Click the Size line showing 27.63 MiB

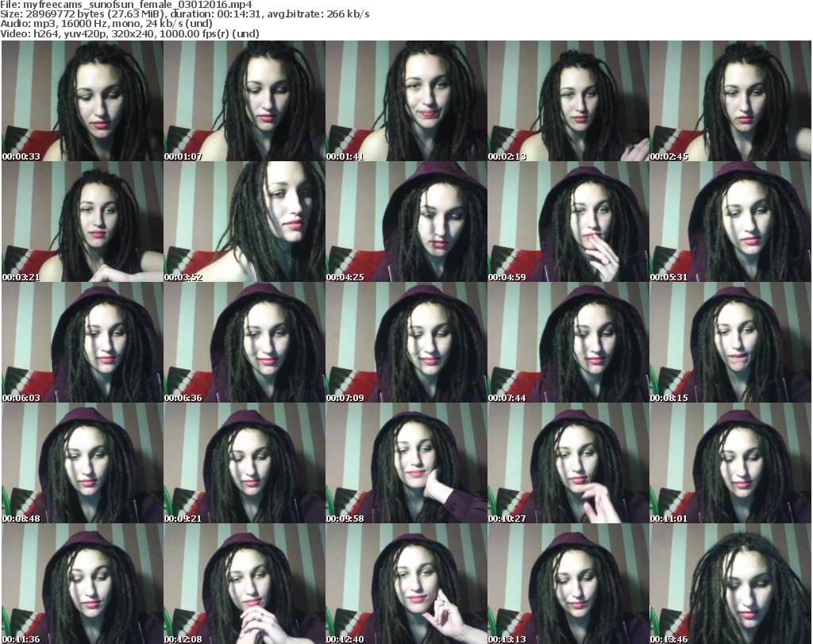point(184,14)
